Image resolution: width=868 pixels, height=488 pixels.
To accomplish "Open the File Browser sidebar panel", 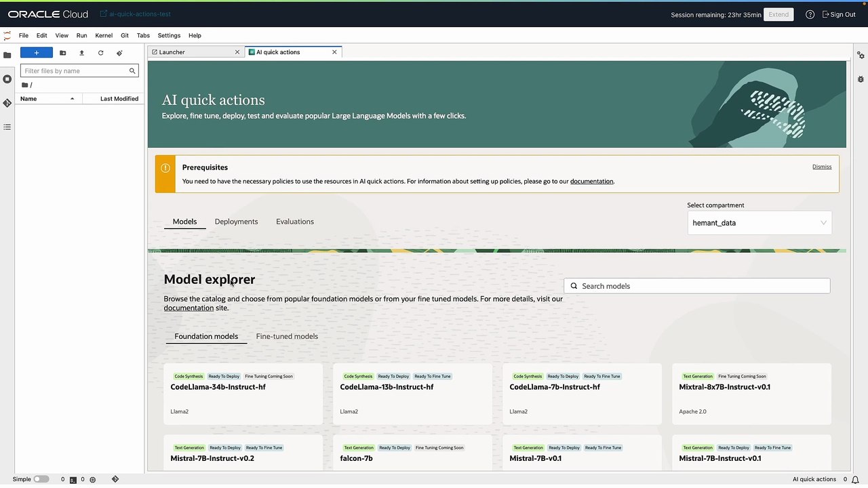I will point(7,55).
